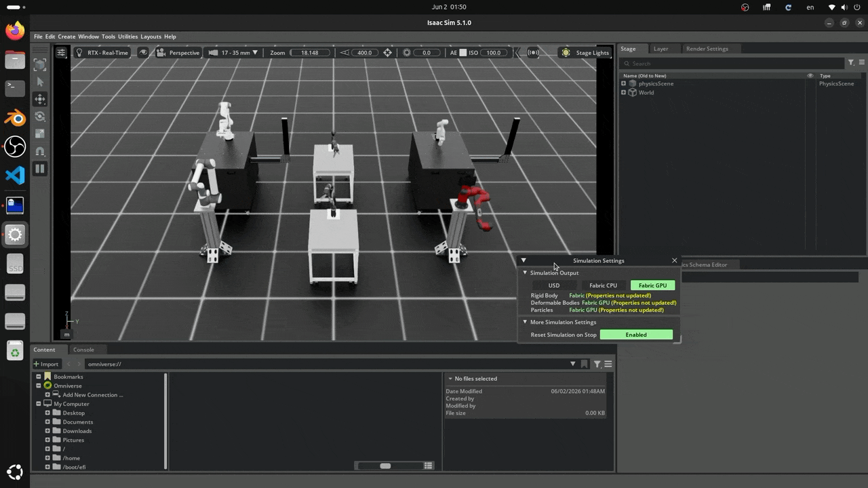The width and height of the screenshot is (868, 488).
Task: Open the Layouts menu
Action: (151, 37)
